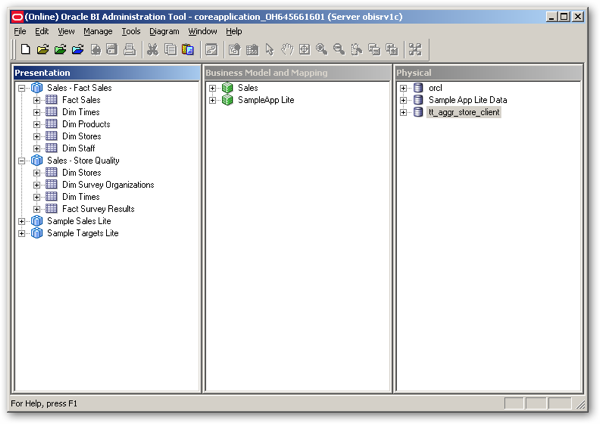Viewport: 600px width, 424px height.
Task: Click the new join diagram icon
Action: point(252,49)
